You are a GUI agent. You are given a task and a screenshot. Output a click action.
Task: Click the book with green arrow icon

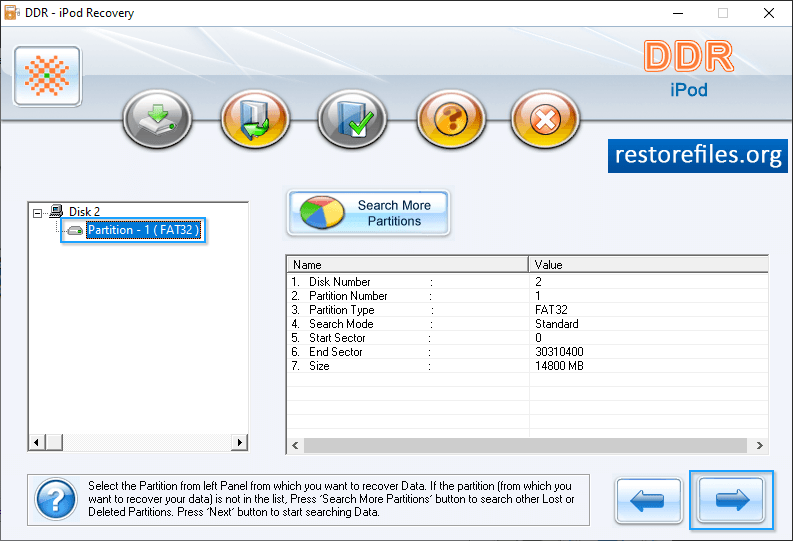(x=255, y=119)
